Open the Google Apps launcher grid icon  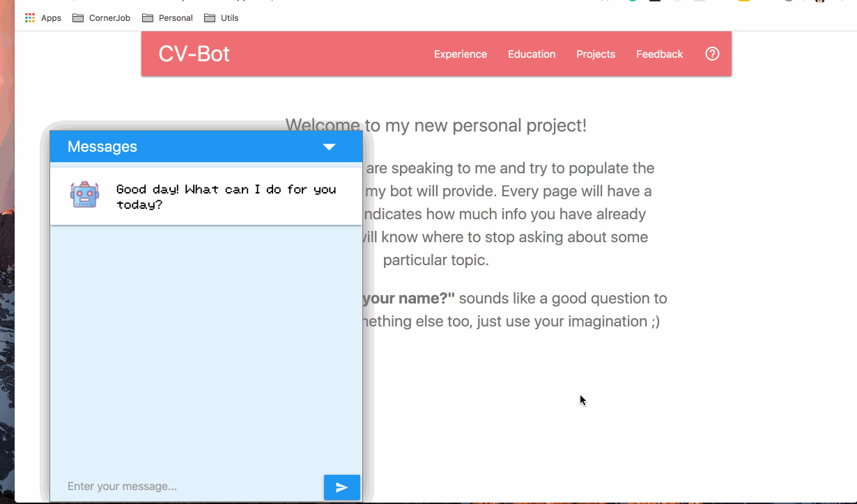click(29, 17)
